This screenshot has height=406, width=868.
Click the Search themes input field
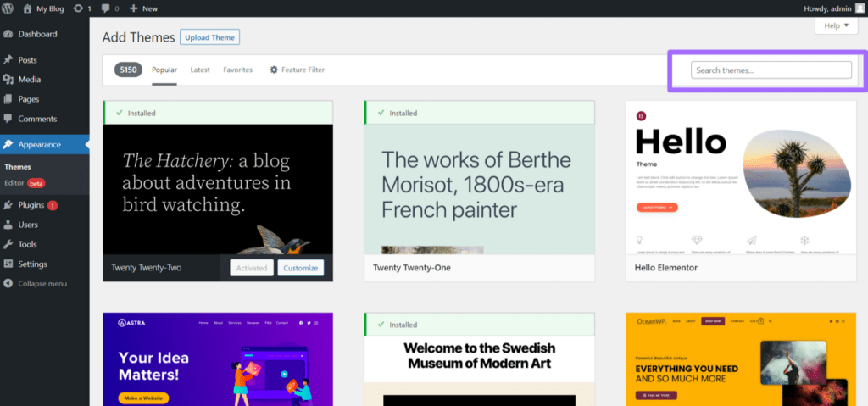[x=771, y=70]
